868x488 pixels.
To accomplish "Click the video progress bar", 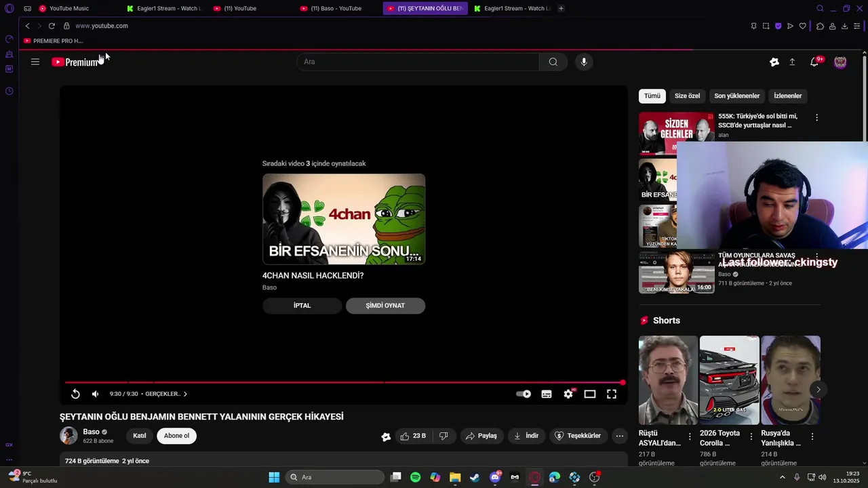I will pos(344,383).
